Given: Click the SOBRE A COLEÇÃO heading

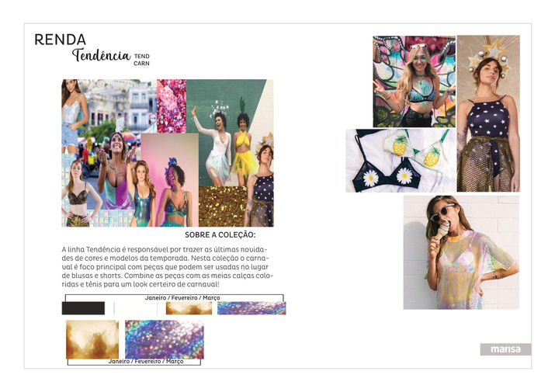Looking at the screenshot, I should (220, 234).
